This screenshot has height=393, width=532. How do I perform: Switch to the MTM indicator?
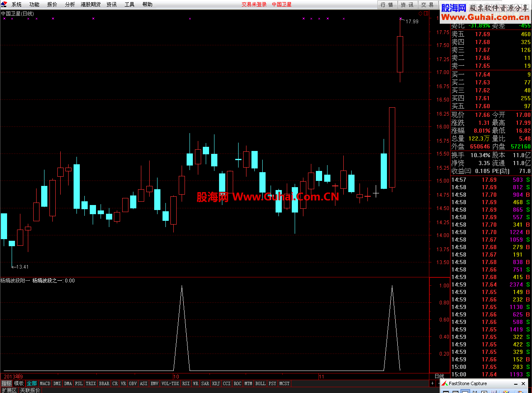coord(249,383)
